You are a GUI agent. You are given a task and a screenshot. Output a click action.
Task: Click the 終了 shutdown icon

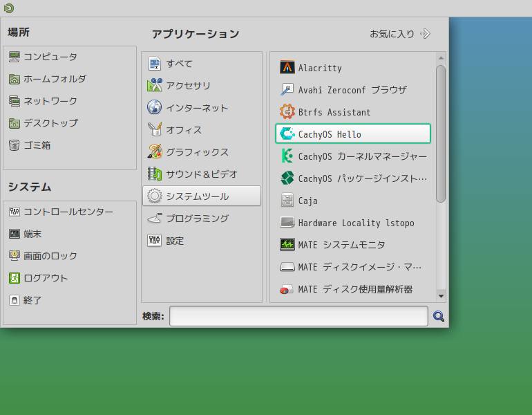pos(15,300)
